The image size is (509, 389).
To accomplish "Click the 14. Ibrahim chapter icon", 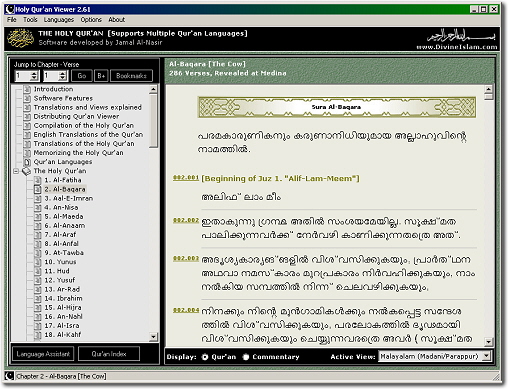I will (38, 298).
